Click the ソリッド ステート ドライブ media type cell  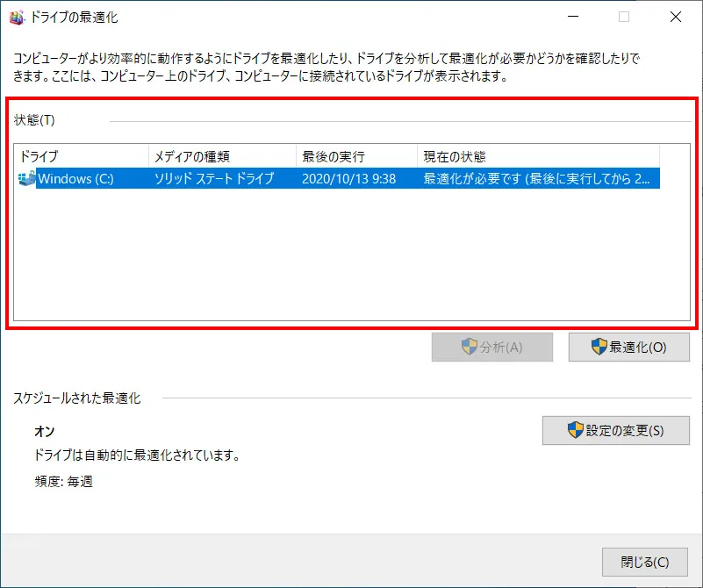tap(214, 178)
